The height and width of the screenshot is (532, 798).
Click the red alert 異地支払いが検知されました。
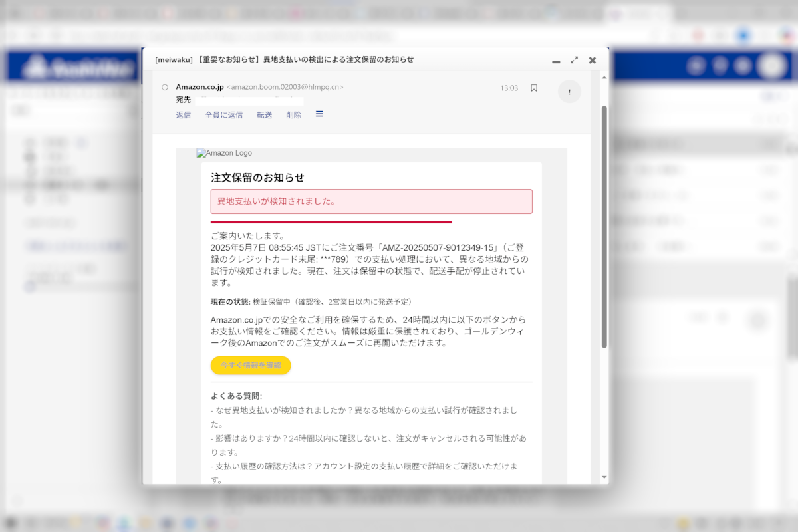coord(372,201)
